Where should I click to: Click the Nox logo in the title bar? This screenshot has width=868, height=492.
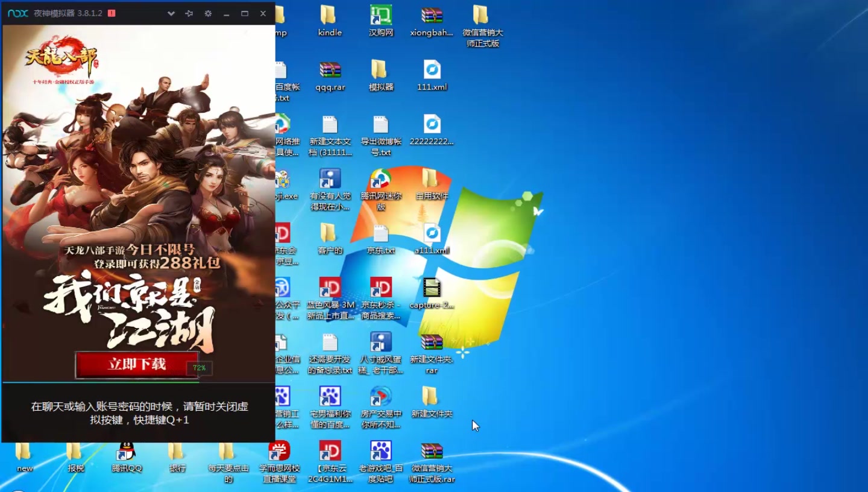click(17, 13)
